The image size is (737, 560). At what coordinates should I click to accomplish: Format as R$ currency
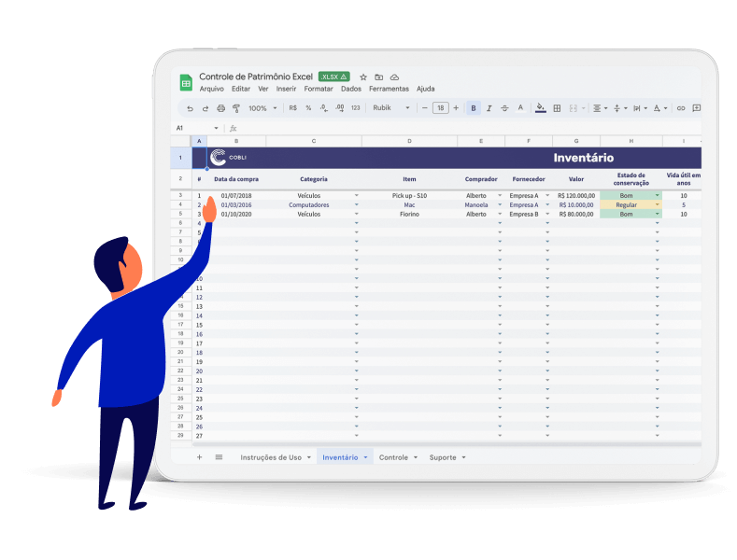(x=292, y=108)
